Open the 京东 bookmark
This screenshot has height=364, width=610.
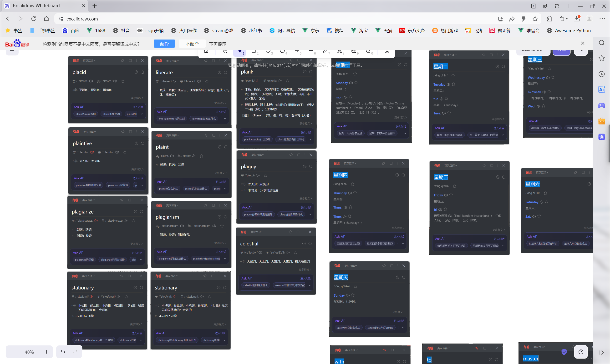tap(311, 30)
